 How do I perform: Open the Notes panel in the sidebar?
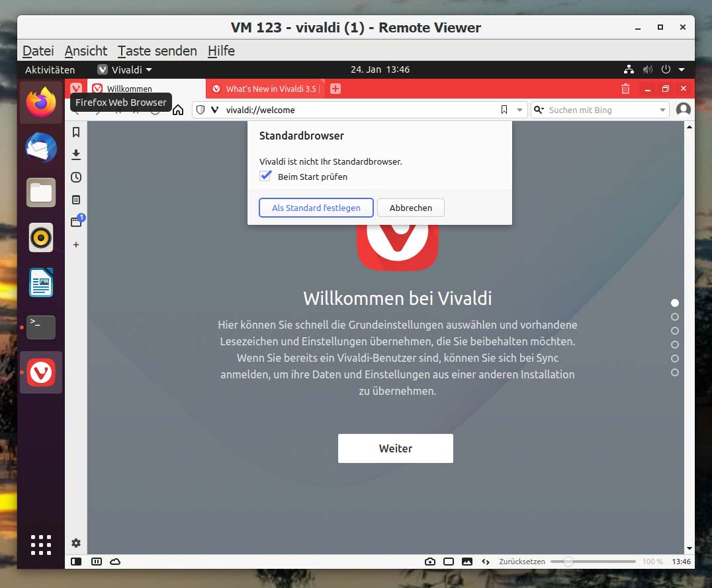(76, 200)
